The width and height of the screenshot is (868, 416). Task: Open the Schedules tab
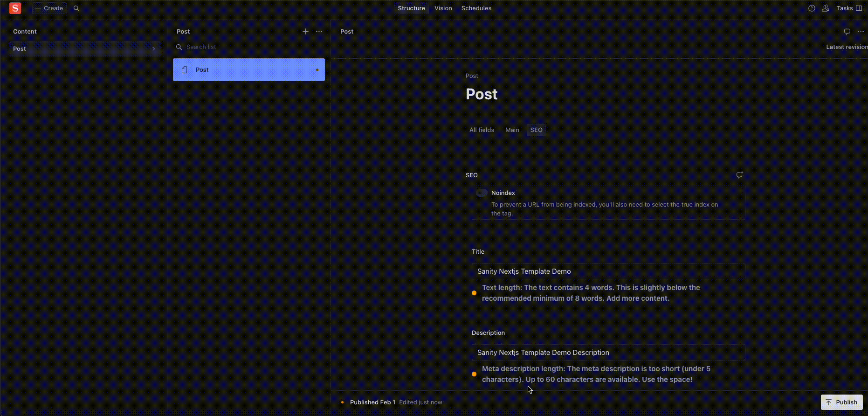pos(476,8)
